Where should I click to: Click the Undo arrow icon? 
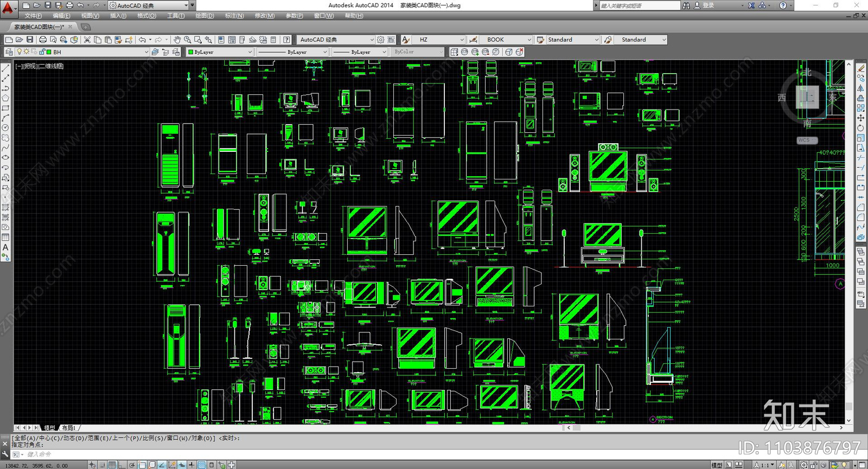pos(142,40)
